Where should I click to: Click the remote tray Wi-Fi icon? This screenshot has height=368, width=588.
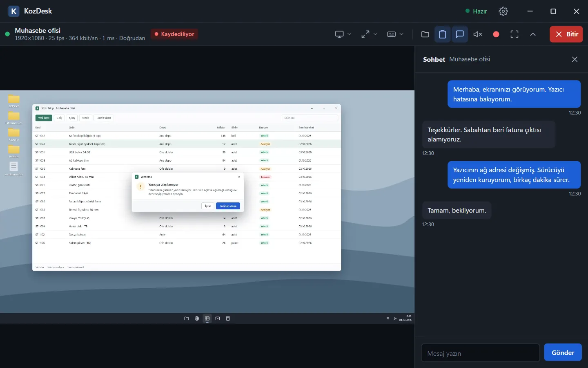tap(388, 318)
